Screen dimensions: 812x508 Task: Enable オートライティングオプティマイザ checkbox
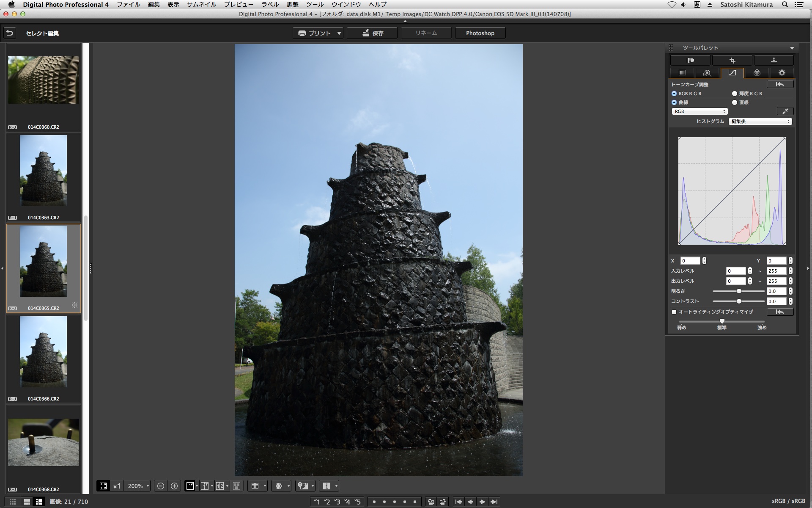(x=674, y=312)
